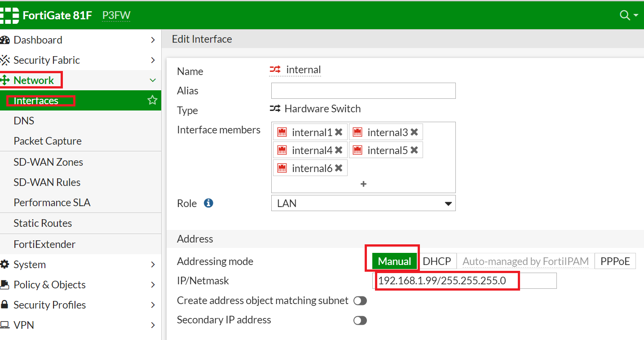Click the Dashboard gauge icon

tap(4, 40)
